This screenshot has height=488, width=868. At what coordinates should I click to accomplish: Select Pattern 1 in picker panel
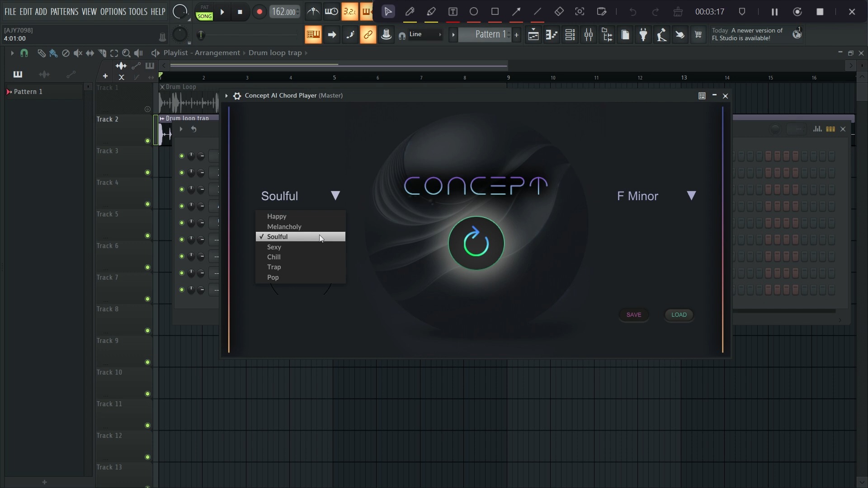coord(44,92)
